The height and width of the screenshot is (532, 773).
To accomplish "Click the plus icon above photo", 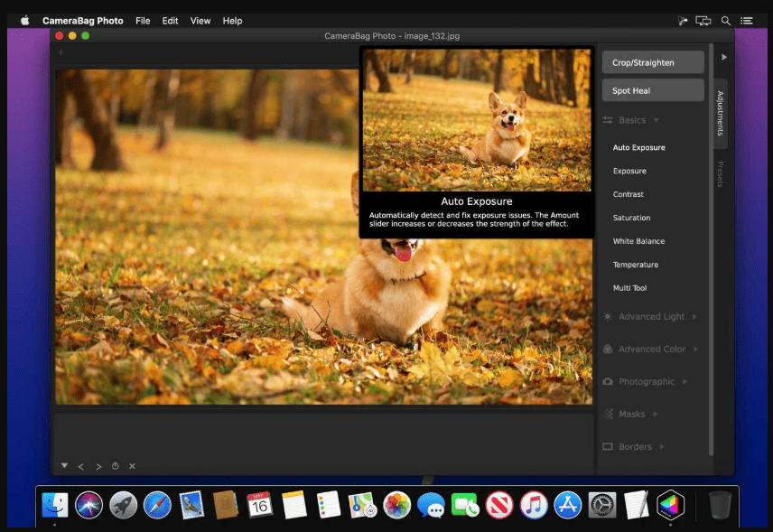I will pos(61,52).
